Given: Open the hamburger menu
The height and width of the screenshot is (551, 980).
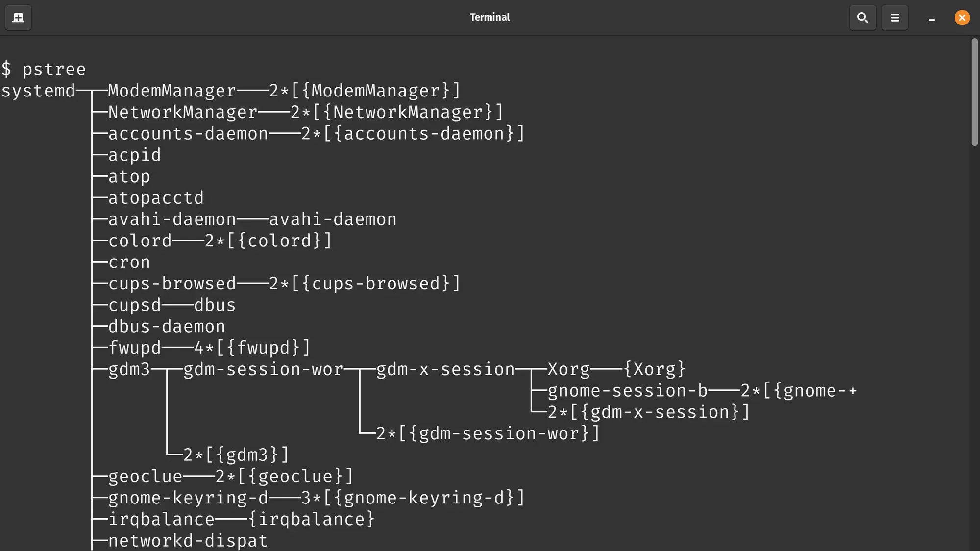Looking at the screenshot, I should click(x=895, y=18).
